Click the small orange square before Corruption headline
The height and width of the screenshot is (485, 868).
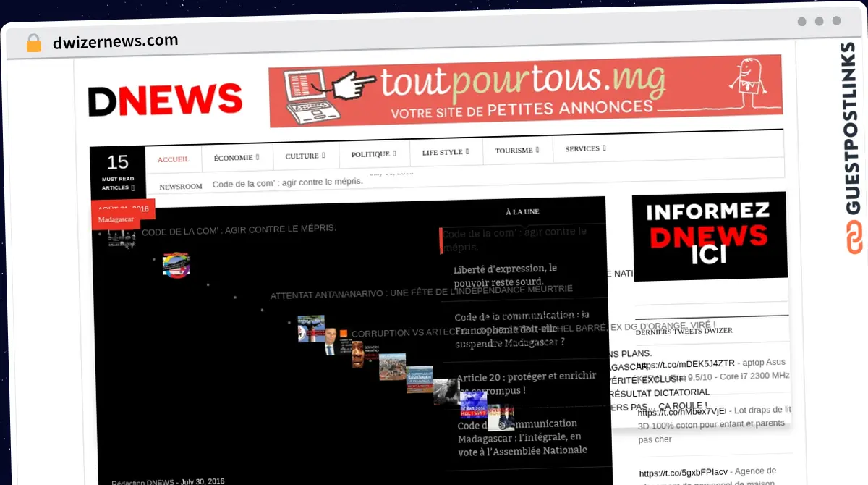point(344,334)
